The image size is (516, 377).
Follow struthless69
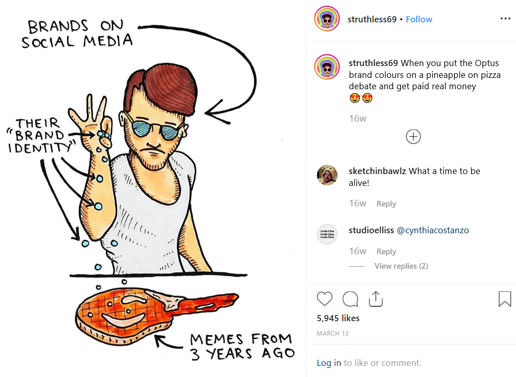click(x=419, y=19)
